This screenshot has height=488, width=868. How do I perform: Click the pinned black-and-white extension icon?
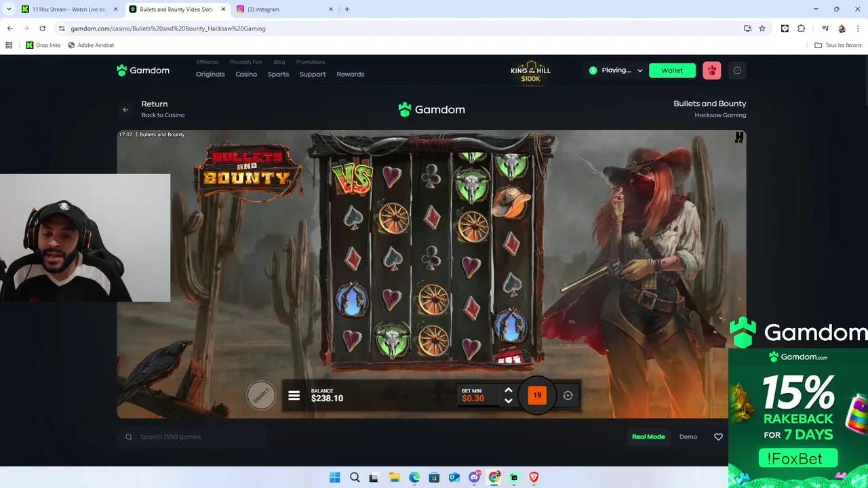pyautogui.click(x=785, y=28)
